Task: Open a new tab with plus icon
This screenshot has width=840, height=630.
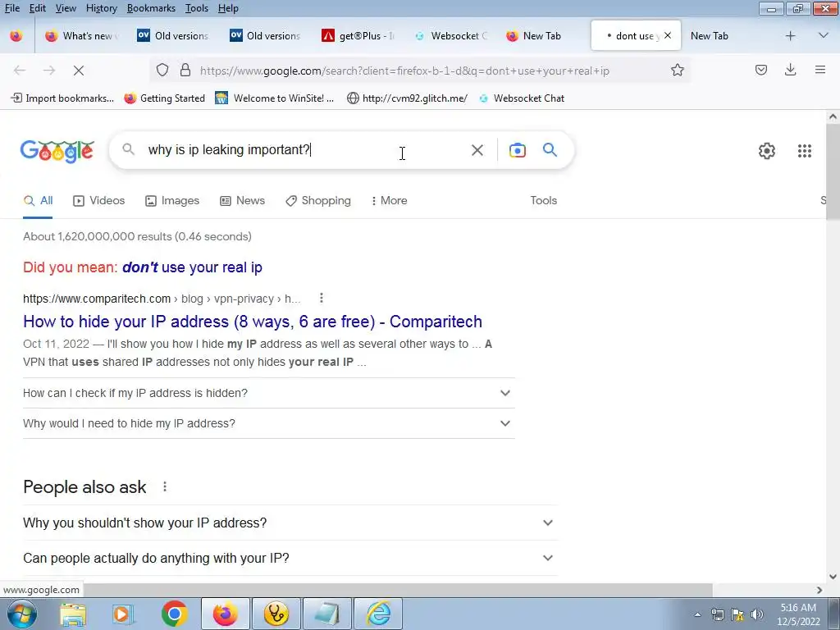Action: coord(790,36)
